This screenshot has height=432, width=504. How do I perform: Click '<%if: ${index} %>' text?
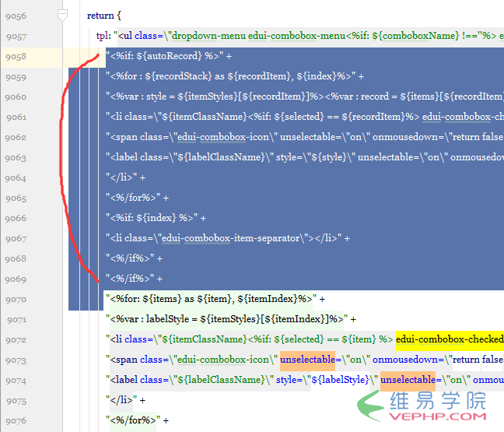tap(152, 218)
